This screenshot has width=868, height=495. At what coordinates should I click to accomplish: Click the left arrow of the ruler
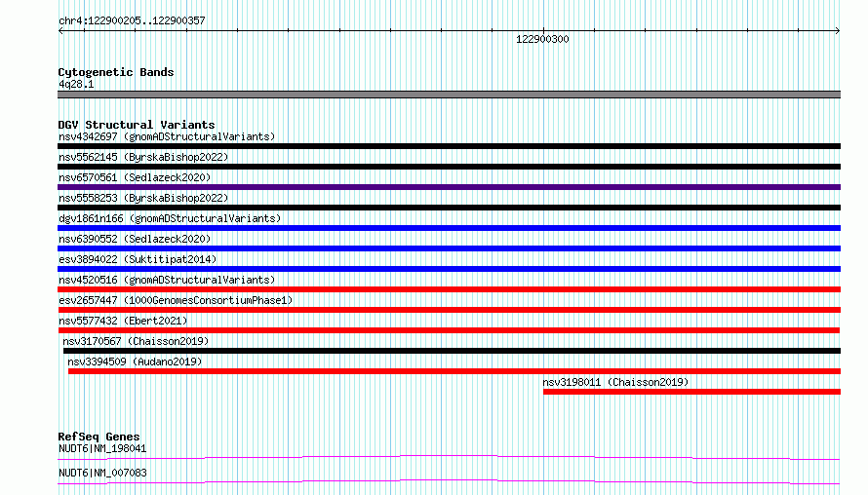[x=60, y=31]
